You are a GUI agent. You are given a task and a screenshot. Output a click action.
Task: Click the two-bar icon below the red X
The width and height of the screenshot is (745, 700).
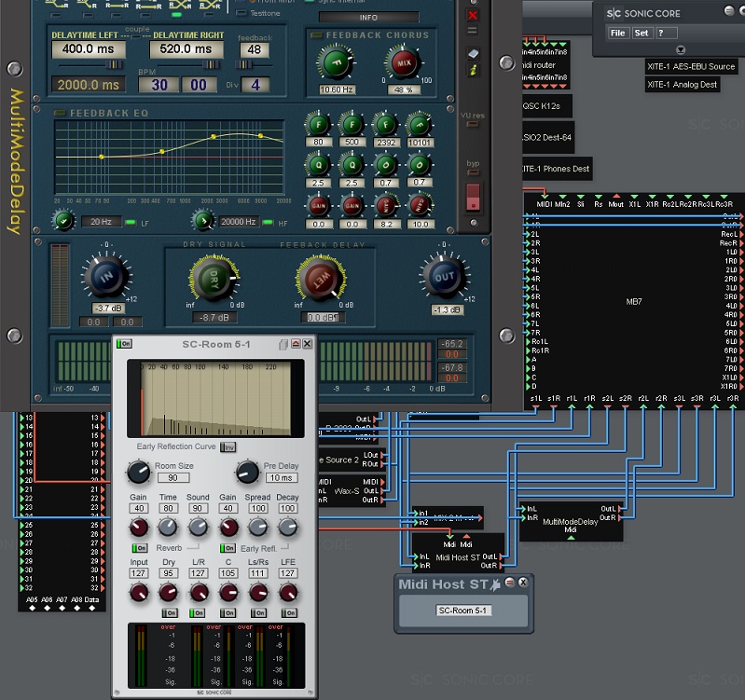point(473,31)
